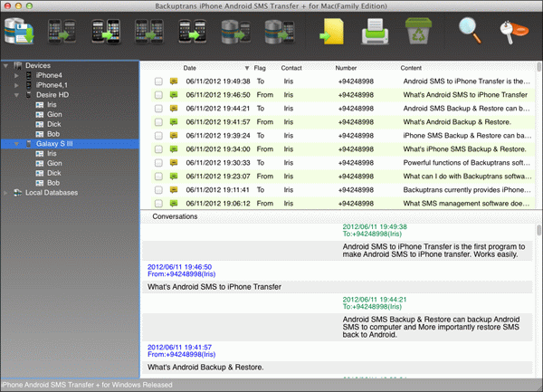The height and width of the screenshot is (392, 543).
Task: Expand the Local Databases node
Action: (5, 193)
